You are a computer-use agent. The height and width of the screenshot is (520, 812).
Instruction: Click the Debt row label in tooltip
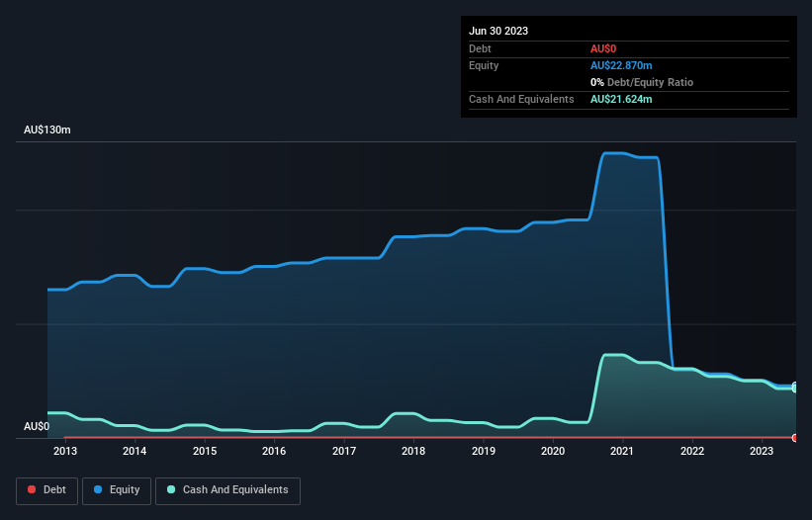pyautogui.click(x=480, y=48)
